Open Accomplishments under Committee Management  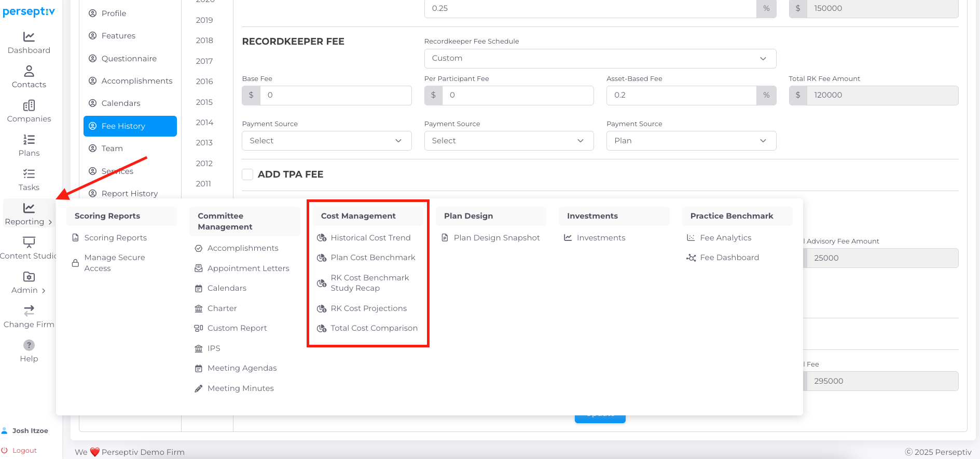pyautogui.click(x=243, y=248)
